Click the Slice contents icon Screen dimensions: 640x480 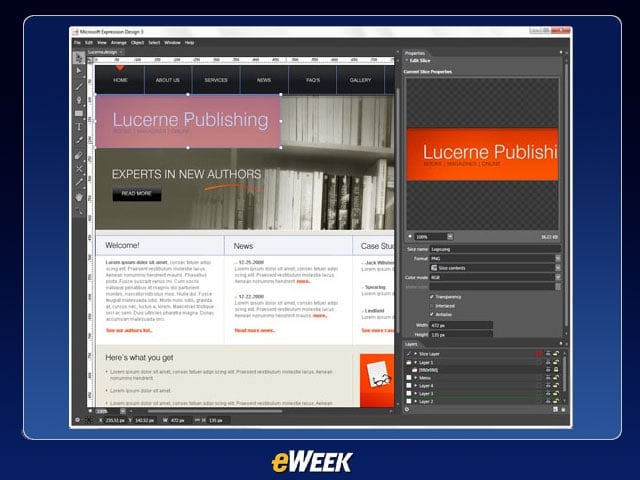tap(434, 268)
